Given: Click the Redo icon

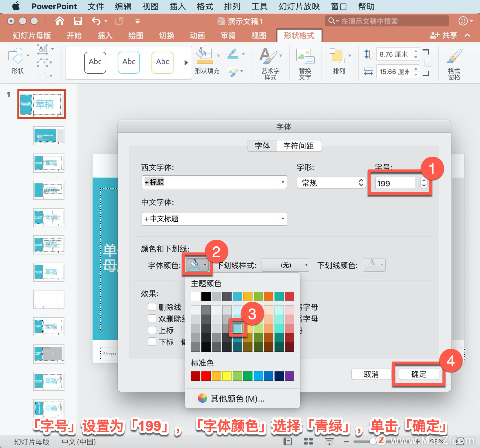Looking at the screenshot, I should click(119, 21).
